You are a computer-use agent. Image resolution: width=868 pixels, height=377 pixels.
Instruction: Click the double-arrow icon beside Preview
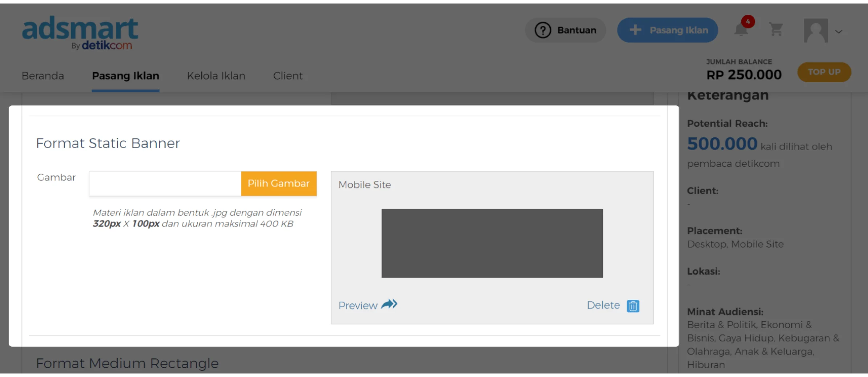coord(389,304)
